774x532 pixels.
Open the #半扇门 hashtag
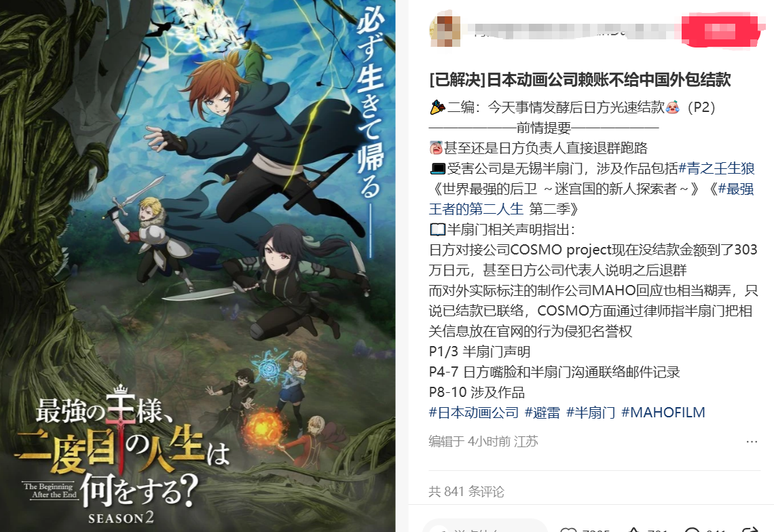(591, 413)
